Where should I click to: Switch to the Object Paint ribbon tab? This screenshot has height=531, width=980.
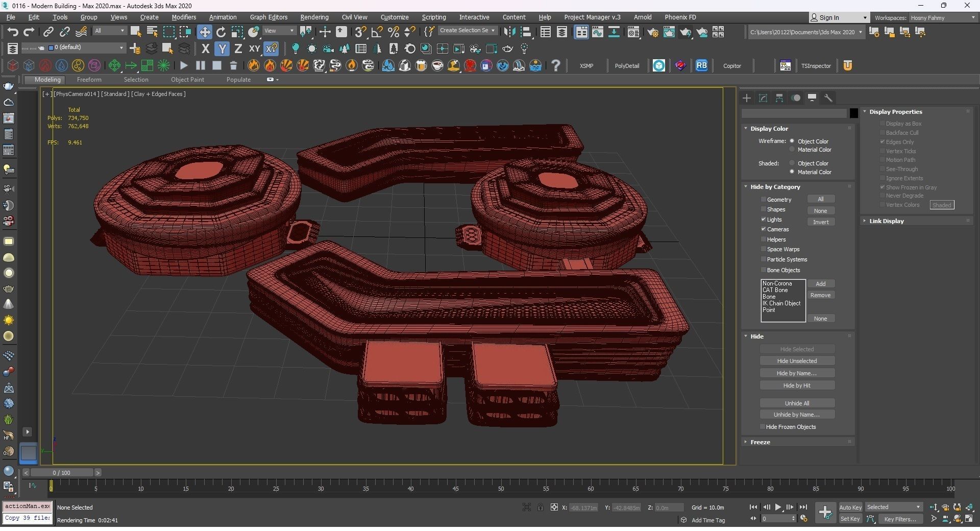pyautogui.click(x=187, y=80)
